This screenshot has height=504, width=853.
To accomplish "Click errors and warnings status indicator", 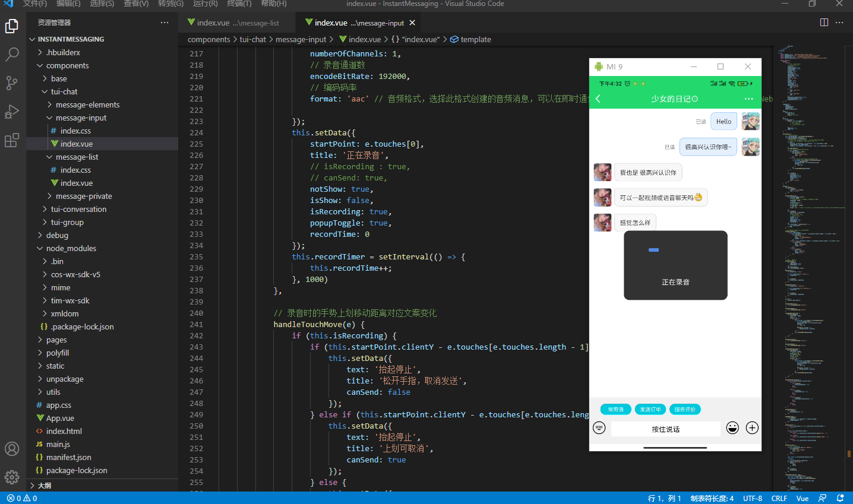I will (x=22, y=498).
